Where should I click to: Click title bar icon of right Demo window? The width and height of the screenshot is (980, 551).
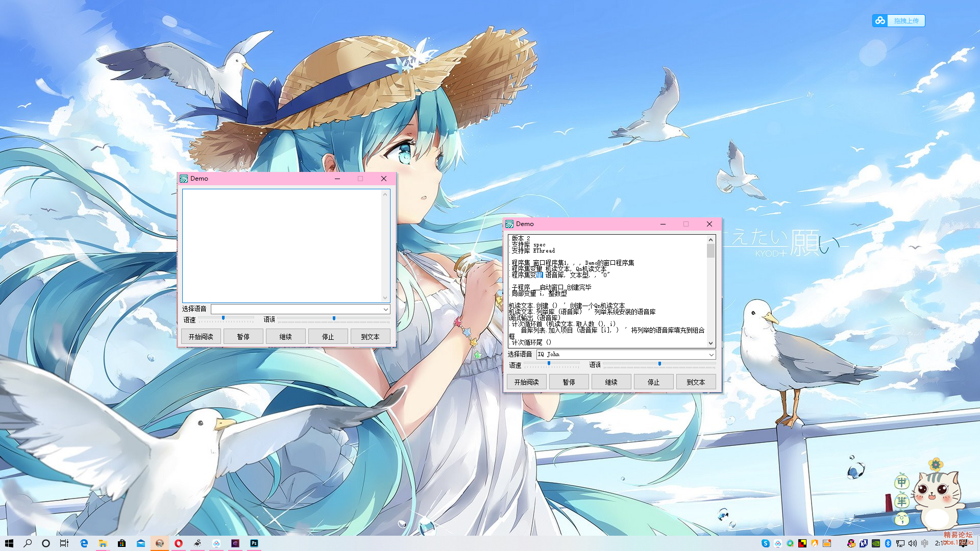click(509, 224)
